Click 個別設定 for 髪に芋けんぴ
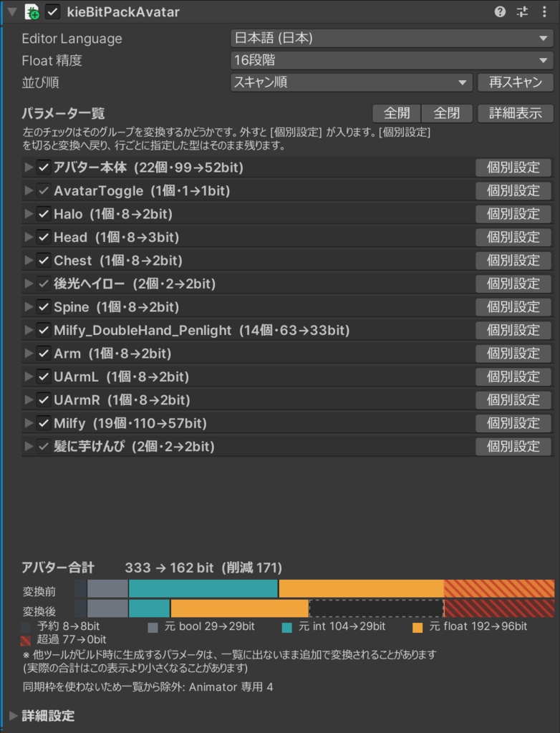This screenshot has height=733, width=560. [513, 447]
